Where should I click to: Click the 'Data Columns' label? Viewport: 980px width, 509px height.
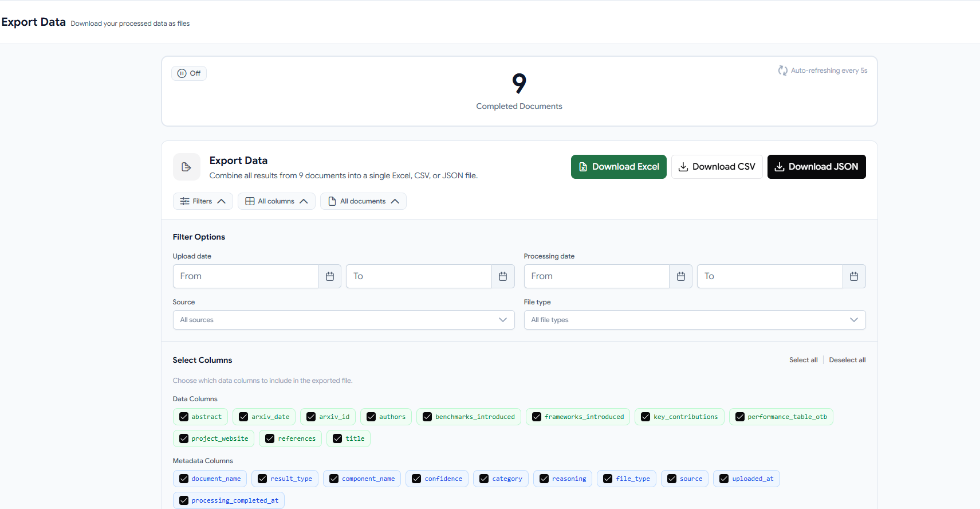click(195, 399)
